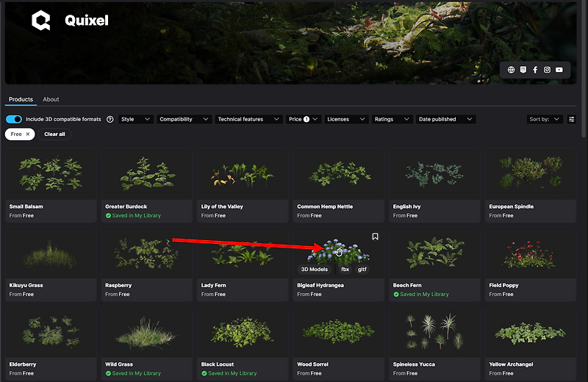Switch to the About tab
Screen dimensions: 588x382
click(x=51, y=99)
